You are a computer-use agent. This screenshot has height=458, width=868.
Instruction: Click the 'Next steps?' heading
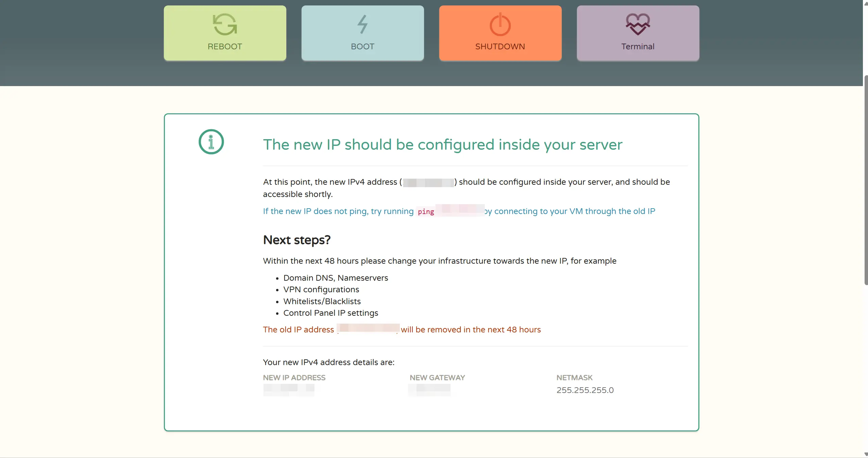point(296,240)
